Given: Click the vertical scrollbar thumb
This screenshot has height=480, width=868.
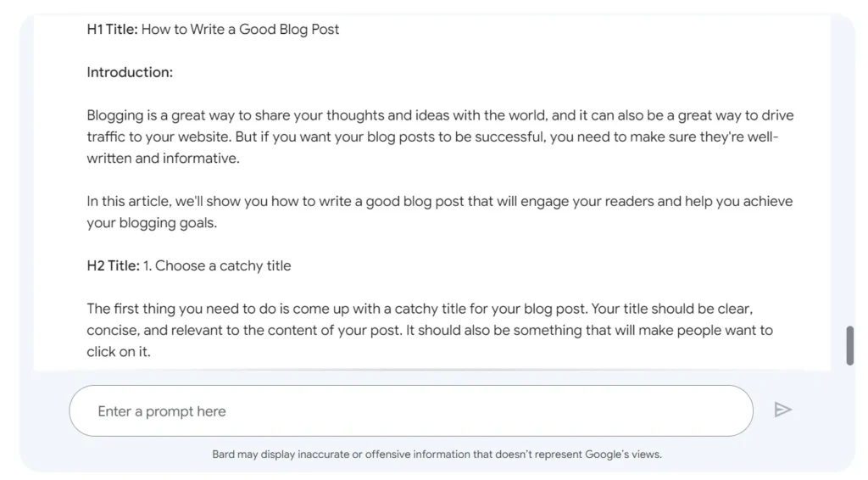Looking at the screenshot, I should [849, 345].
